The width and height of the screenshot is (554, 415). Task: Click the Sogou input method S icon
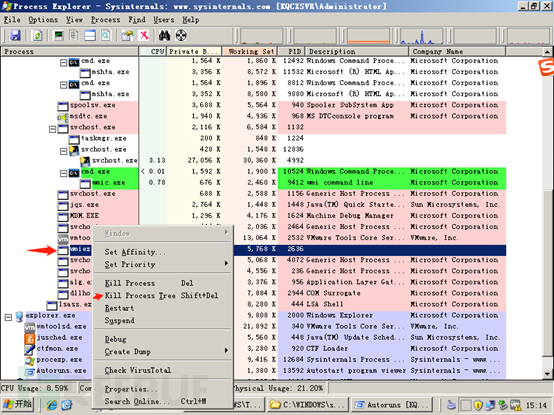(x=546, y=67)
